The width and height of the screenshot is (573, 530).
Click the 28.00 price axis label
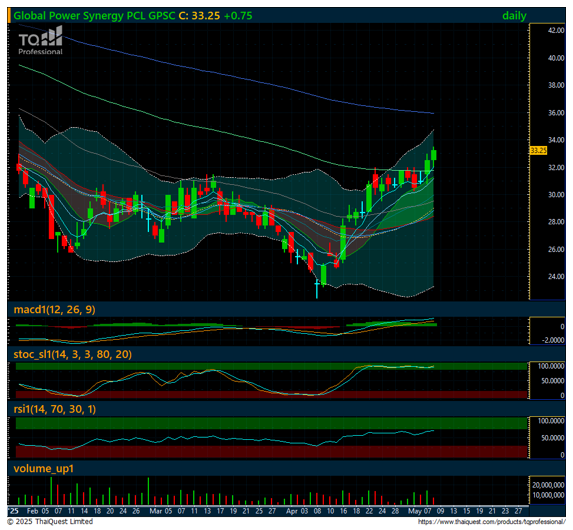556,222
